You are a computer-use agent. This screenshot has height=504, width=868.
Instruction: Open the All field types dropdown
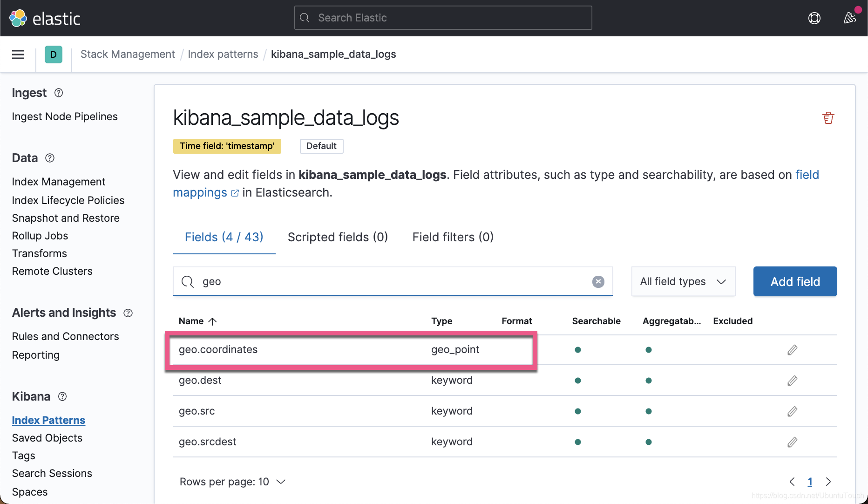pos(683,281)
